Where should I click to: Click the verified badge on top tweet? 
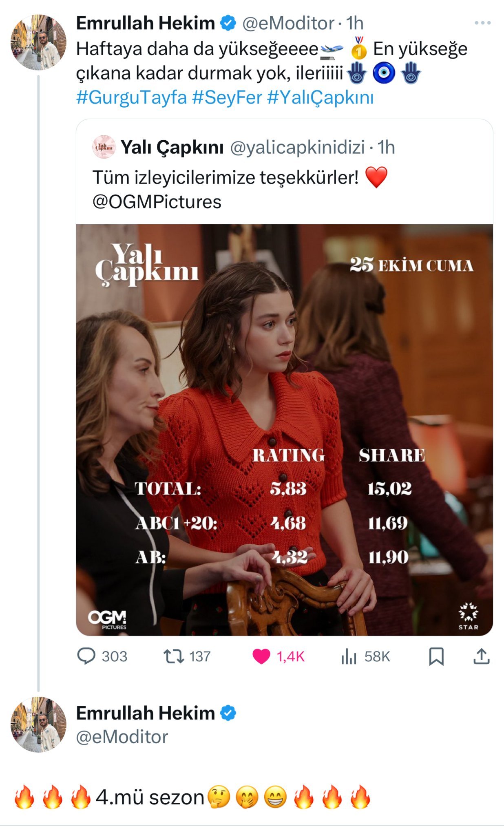[x=228, y=23]
